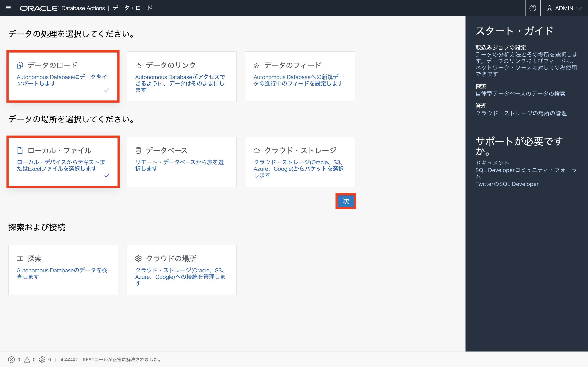Click the ORACLE Database Actions header logo
The width and height of the screenshot is (588, 367).
(x=39, y=8)
